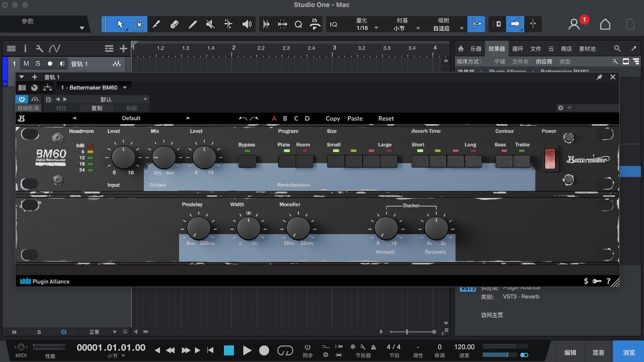Toggle plugin power activate button
Screen dimensions: 644x362
point(22,99)
